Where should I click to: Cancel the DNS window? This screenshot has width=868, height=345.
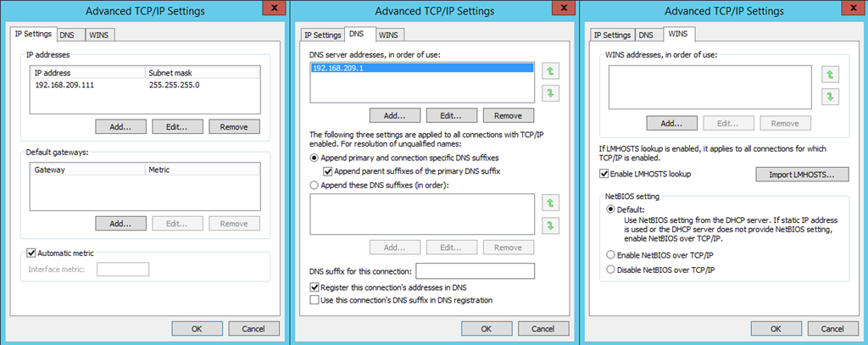pos(543,328)
